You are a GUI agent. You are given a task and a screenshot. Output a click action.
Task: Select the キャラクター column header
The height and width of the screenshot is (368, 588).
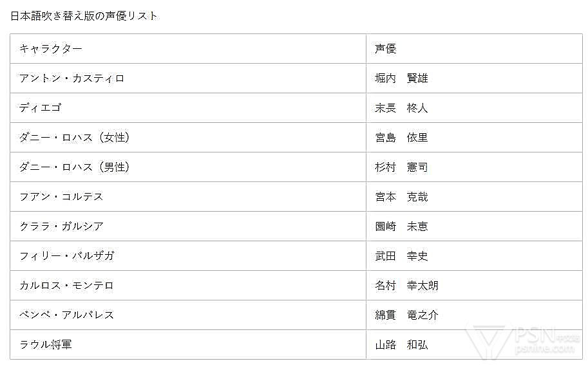point(51,49)
